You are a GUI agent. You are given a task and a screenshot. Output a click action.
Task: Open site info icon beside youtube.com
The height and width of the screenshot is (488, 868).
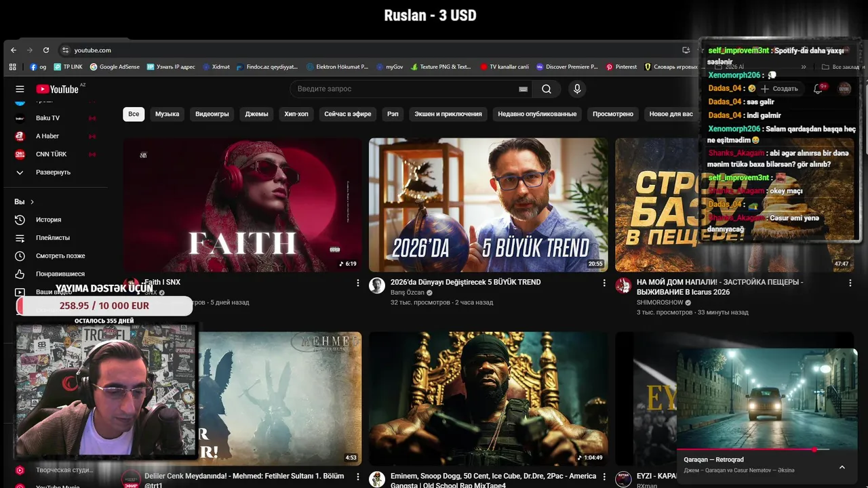[x=65, y=50]
